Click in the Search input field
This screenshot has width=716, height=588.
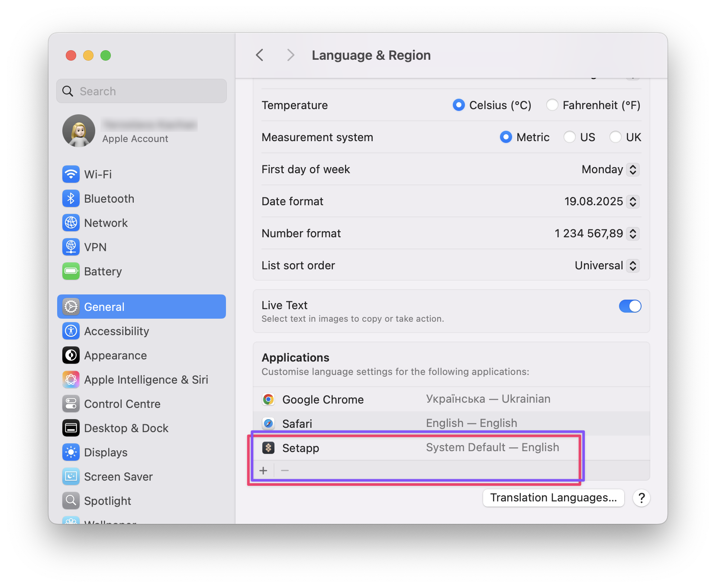[x=142, y=91]
